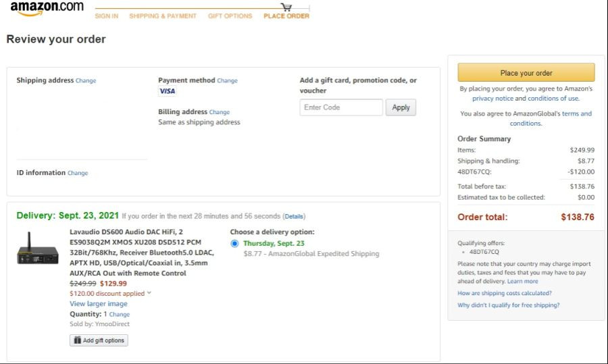
Task: Select the PLACE ORDER step label
Action: 286,16
